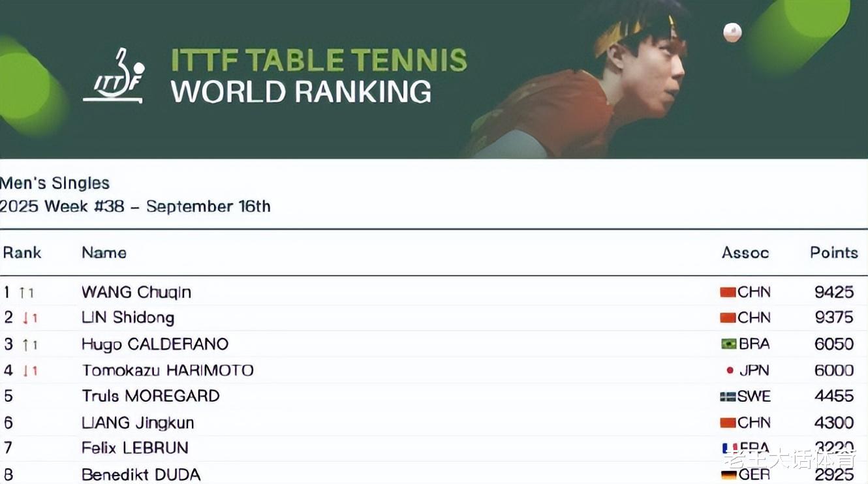The width and height of the screenshot is (868, 484).
Task: Click the Men's Singles heading
Action: point(55,183)
